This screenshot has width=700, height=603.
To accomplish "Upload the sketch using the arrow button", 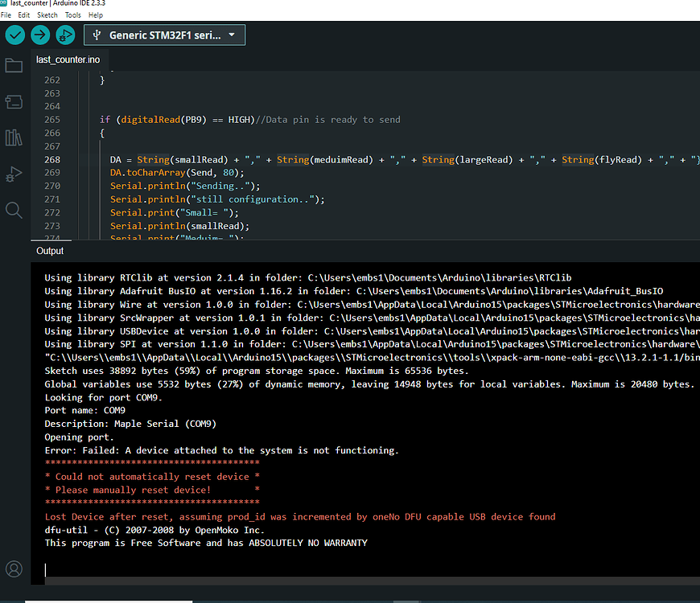I will (x=39, y=35).
